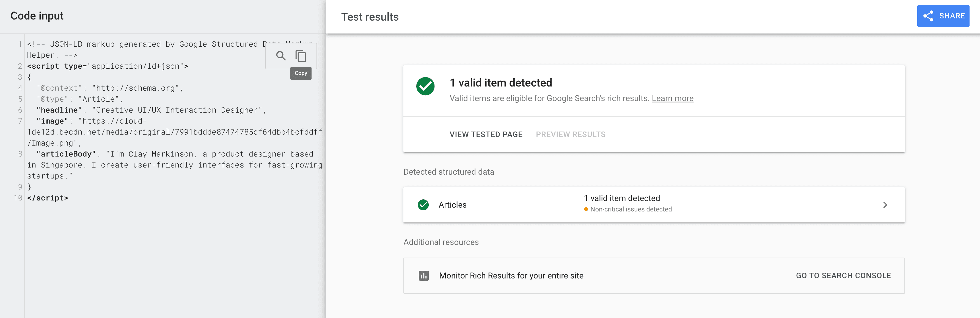Click Monitor Rich Results for your entire site
The height and width of the screenshot is (318, 980).
pyautogui.click(x=511, y=276)
